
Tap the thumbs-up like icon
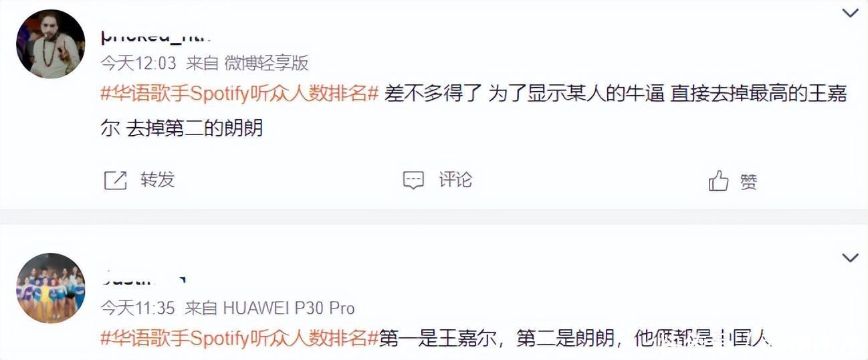719,180
